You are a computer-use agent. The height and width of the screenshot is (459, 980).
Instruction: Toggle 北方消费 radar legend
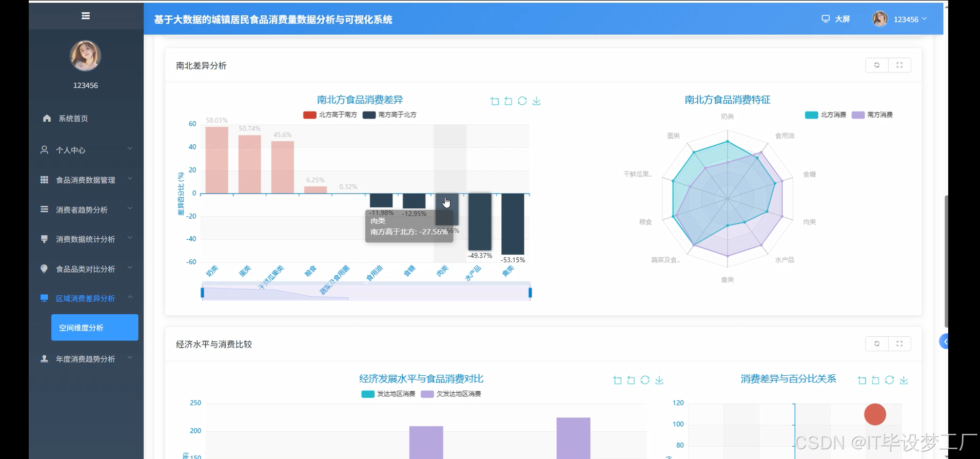[x=825, y=115]
